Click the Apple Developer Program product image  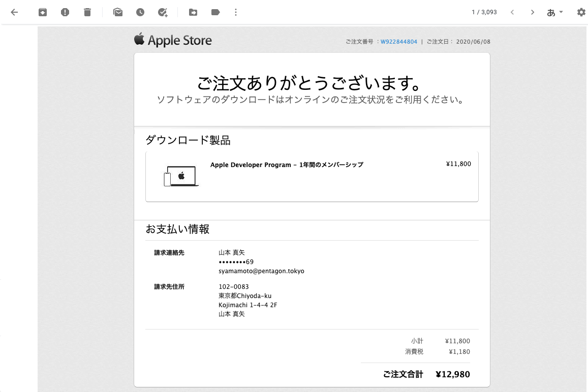click(x=181, y=176)
